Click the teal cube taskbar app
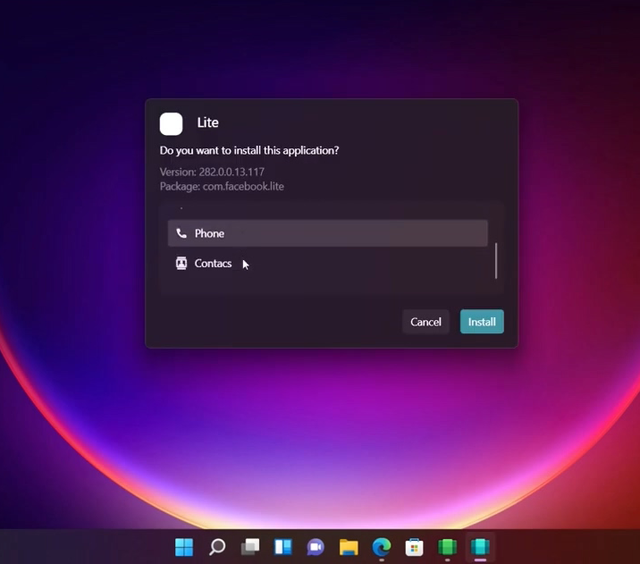640x564 pixels. [480, 547]
